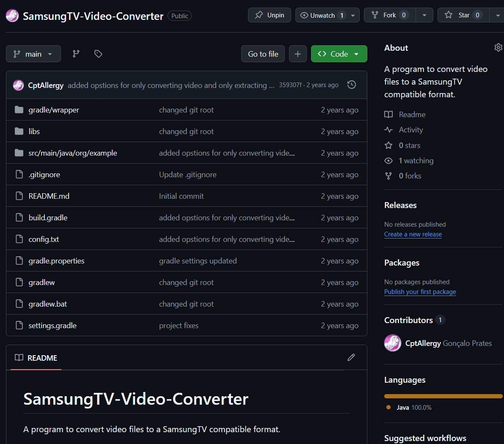Open the Unwatch notifications dropdown arrow
This screenshot has height=444, width=504.
point(353,15)
